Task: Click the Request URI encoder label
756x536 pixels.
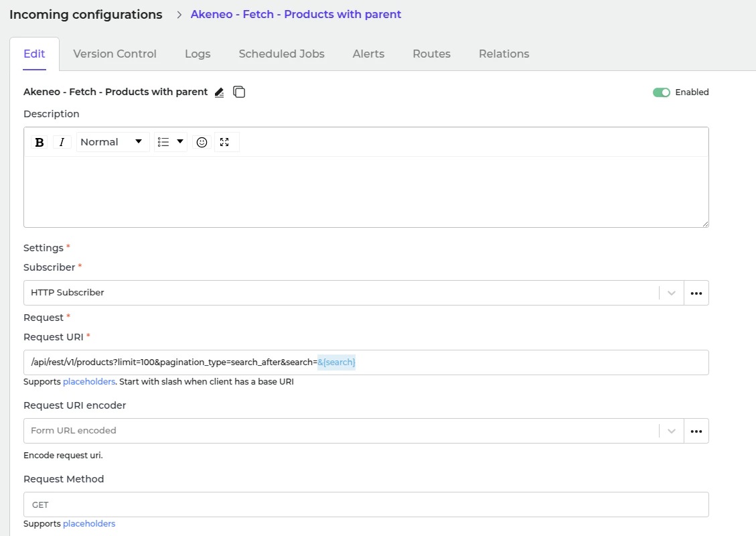Action: [x=75, y=405]
